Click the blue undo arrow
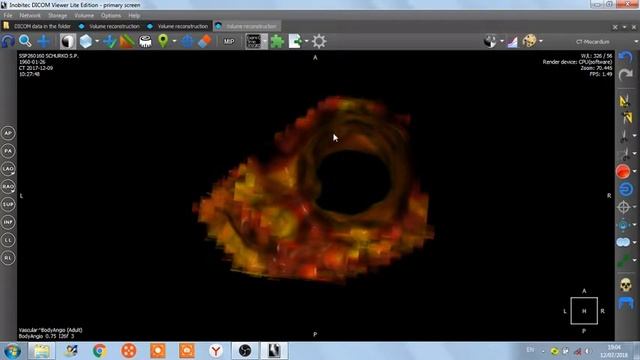Viewport: 640px width, 360px height. pos(625,57)
